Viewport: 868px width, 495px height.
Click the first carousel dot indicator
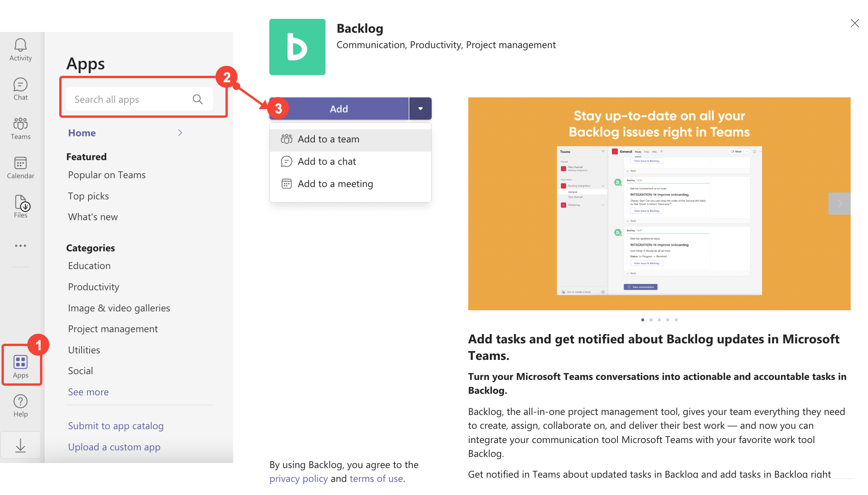[643, 319]
